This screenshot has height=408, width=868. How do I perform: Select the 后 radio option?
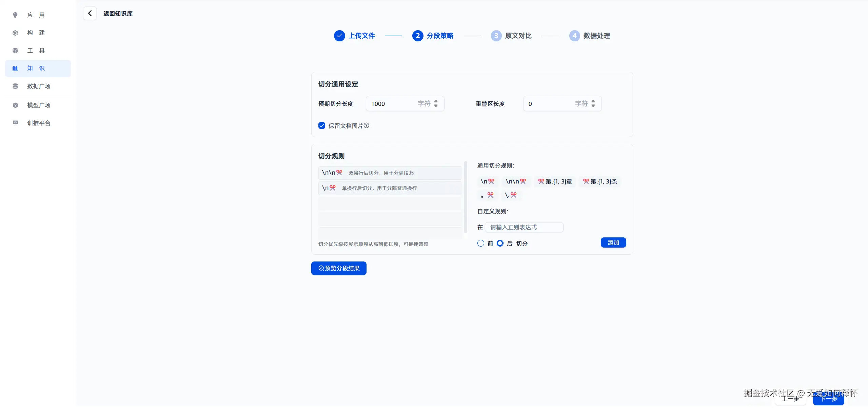pyautogui.click(x=500, y=243)
